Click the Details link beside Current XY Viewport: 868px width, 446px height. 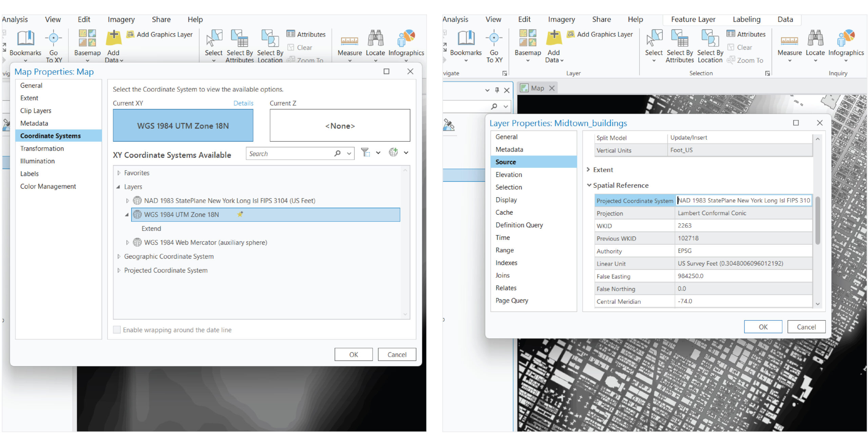coord(243,103)
